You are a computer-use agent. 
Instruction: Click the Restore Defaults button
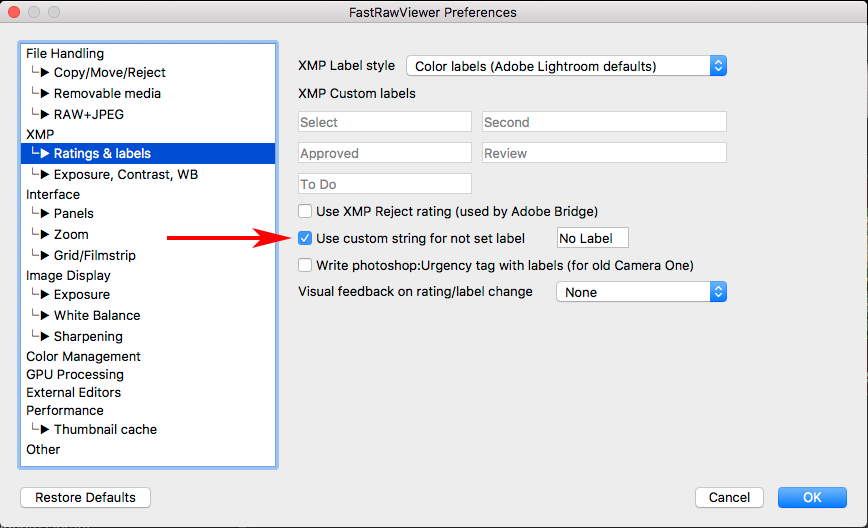click(85, 497)
